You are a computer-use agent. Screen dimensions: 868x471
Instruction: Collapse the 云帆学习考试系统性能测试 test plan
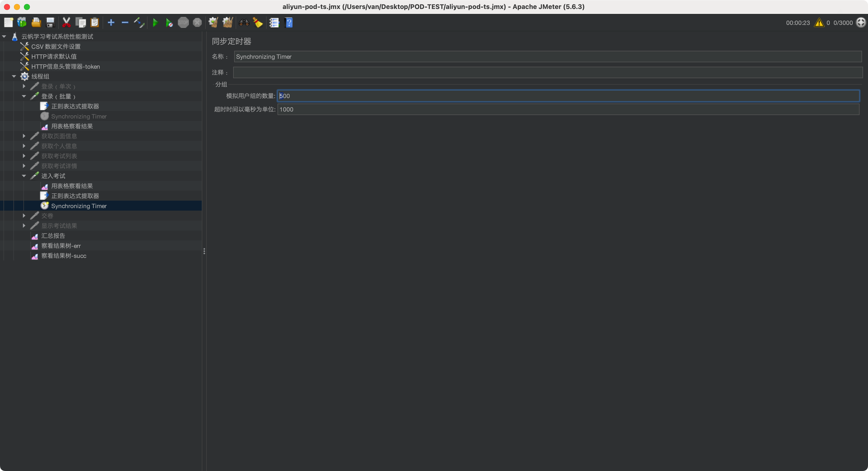pos(4,36)
